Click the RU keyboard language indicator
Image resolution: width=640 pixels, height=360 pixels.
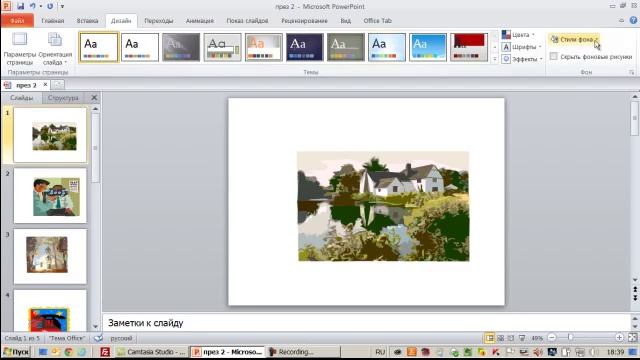tap(380, 352)
